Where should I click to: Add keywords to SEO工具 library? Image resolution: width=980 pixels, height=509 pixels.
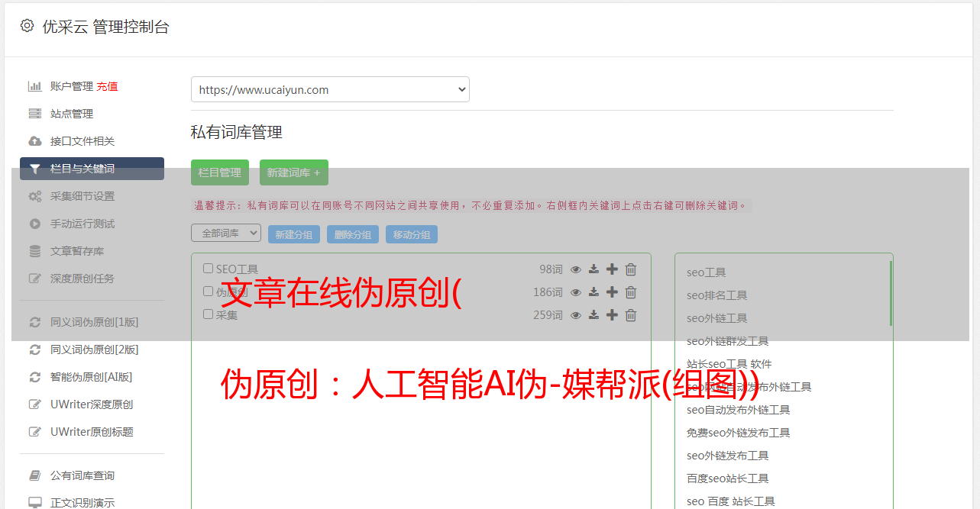[612, 269]
